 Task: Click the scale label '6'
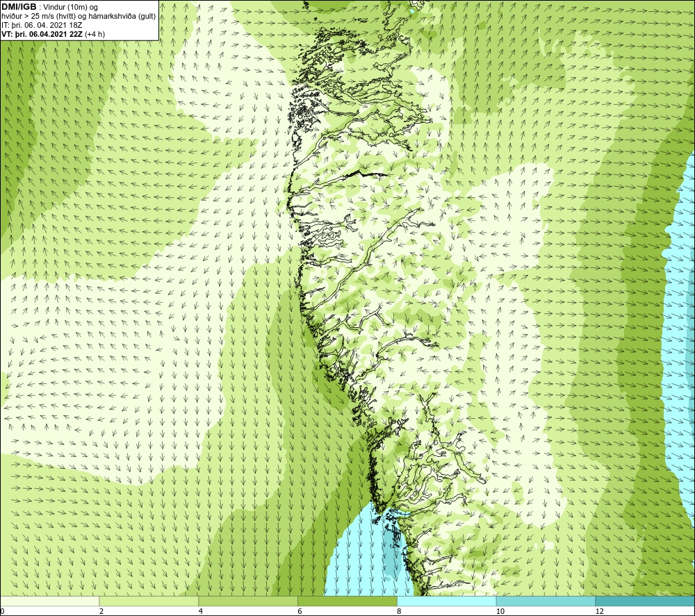click(300, 612)
